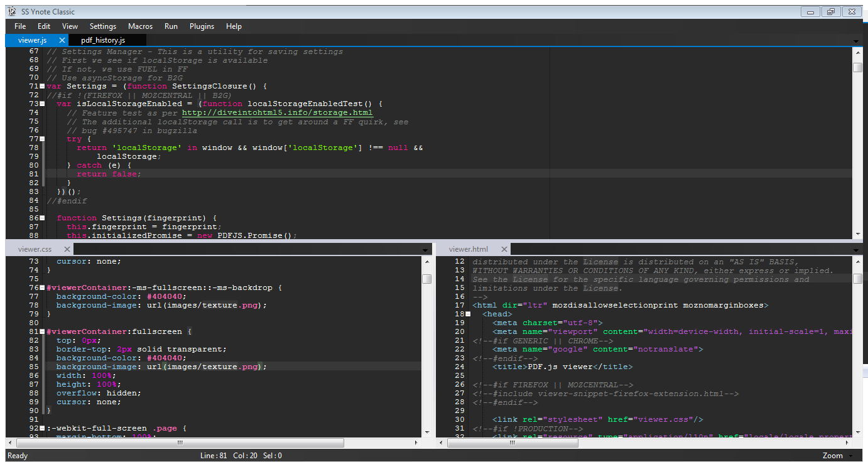Open the Macros menu
This screenshot has height=467, width=868.
tap(140, 26)
